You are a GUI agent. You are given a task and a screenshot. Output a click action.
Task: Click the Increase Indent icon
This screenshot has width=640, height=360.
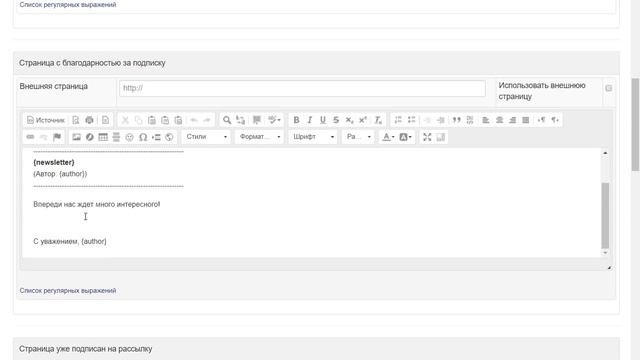tap(440, 120)
